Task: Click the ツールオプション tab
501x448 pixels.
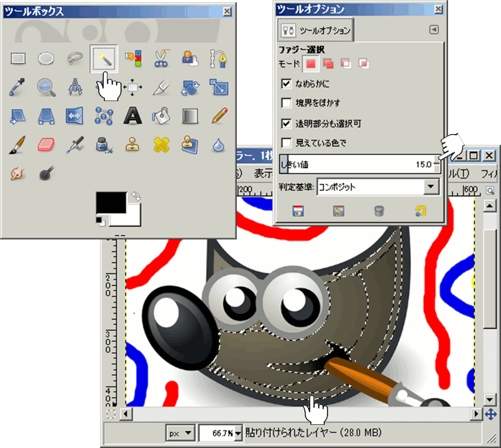Action: coord(315,31)
